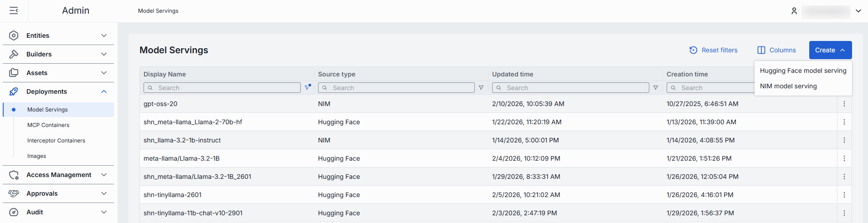
Task: Choose NIM model serving option
Action: coord(788,86)
